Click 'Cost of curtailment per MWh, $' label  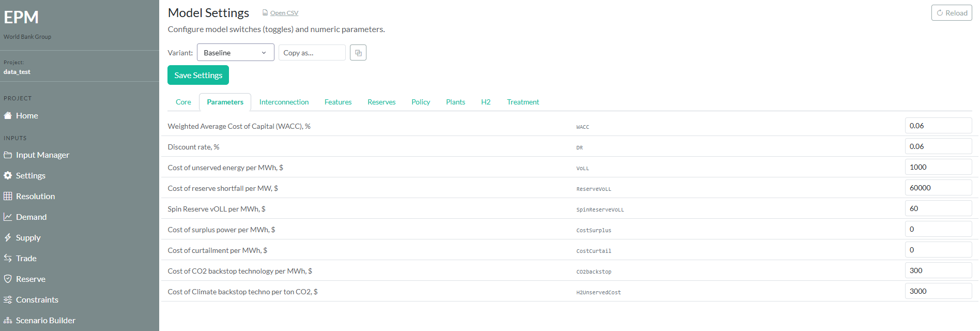tap(217, 250)
